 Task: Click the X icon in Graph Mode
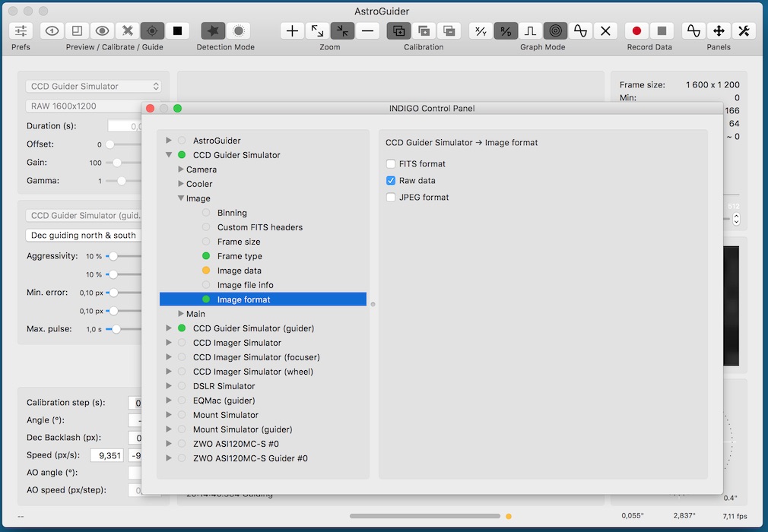pos(605,31)
